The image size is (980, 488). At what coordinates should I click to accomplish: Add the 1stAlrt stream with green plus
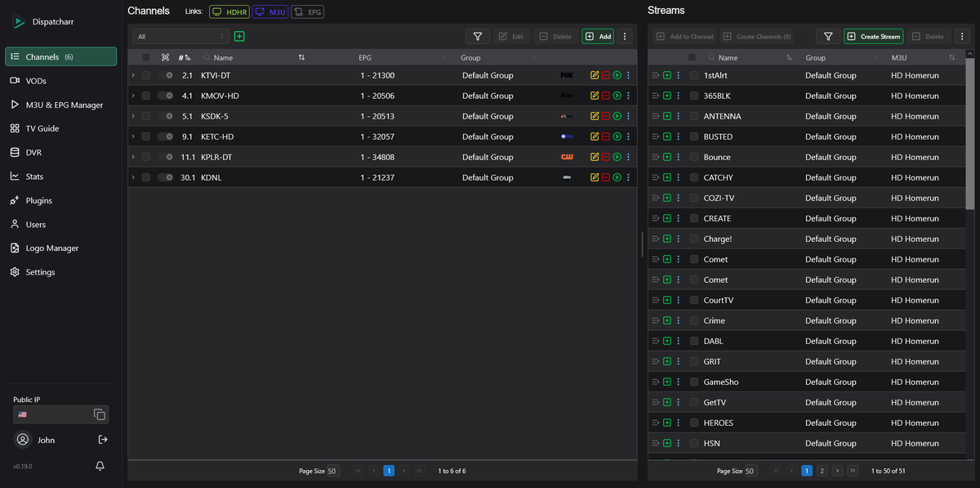point(667,75)
